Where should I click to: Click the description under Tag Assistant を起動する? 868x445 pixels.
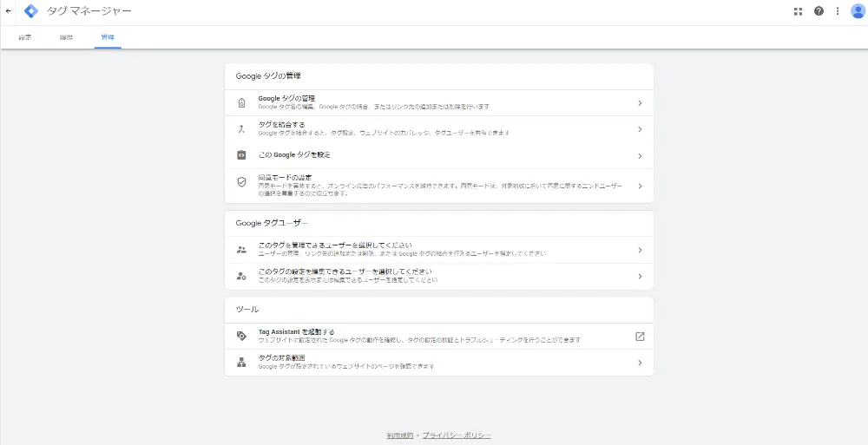pos(419,340)
